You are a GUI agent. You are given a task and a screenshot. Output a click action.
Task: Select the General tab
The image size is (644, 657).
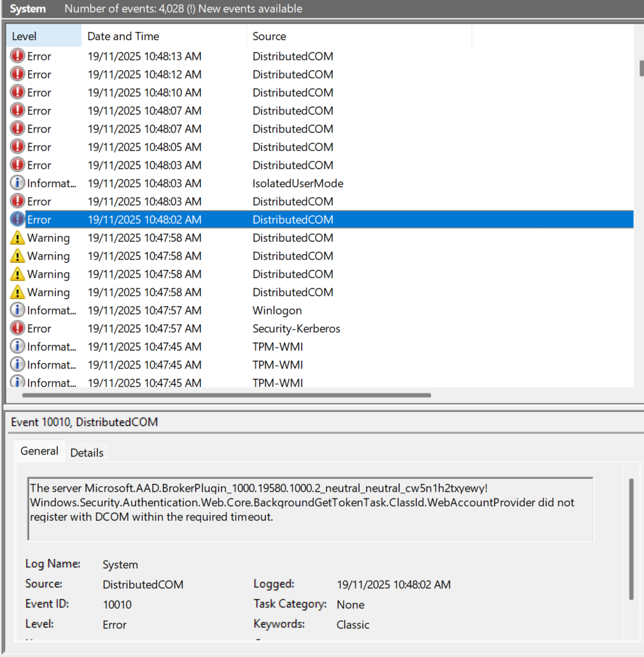pos(39,451)
